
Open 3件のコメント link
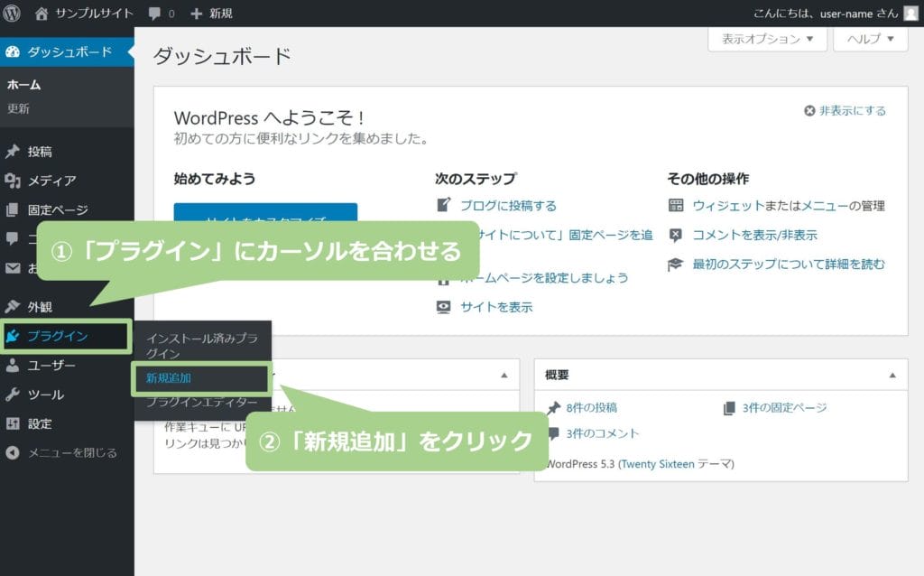(602, 433)
